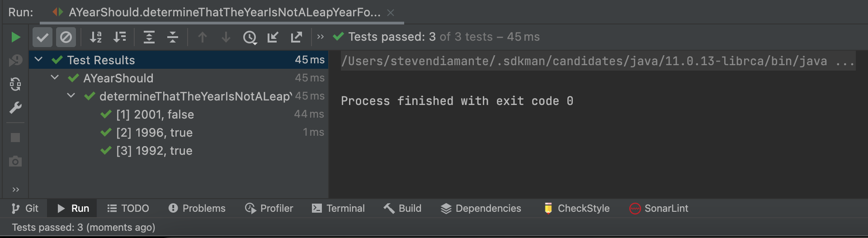The height and width of the screenshot is (238, 868).
Task: Click Import Tests from File icon
Action: 273,37
